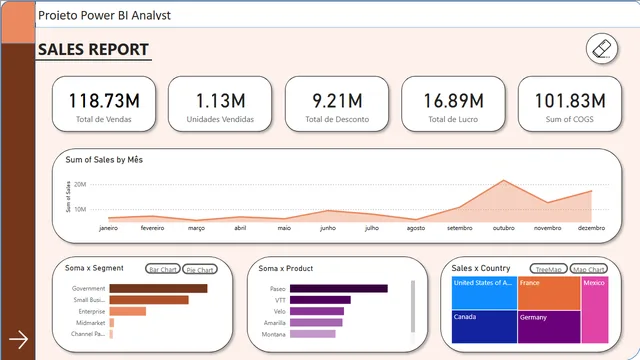Show Sales x Country as Map Chart
The image size is (640, 360).
pyautogui.click(x=589, y=269)
